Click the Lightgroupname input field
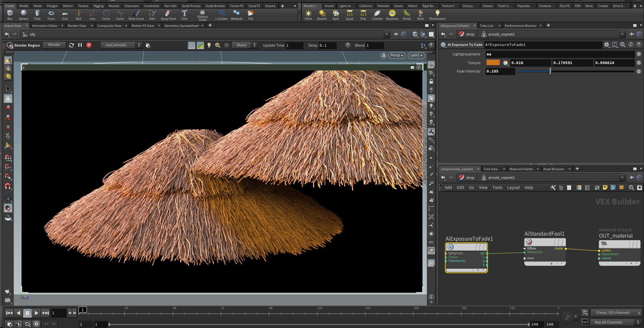The image size is (644, 328). 559,54
